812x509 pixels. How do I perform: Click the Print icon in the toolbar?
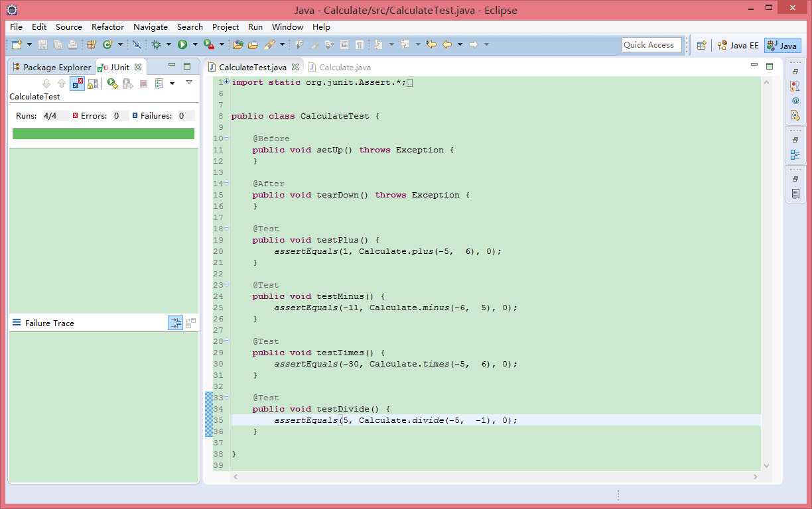tap(72, 44)
